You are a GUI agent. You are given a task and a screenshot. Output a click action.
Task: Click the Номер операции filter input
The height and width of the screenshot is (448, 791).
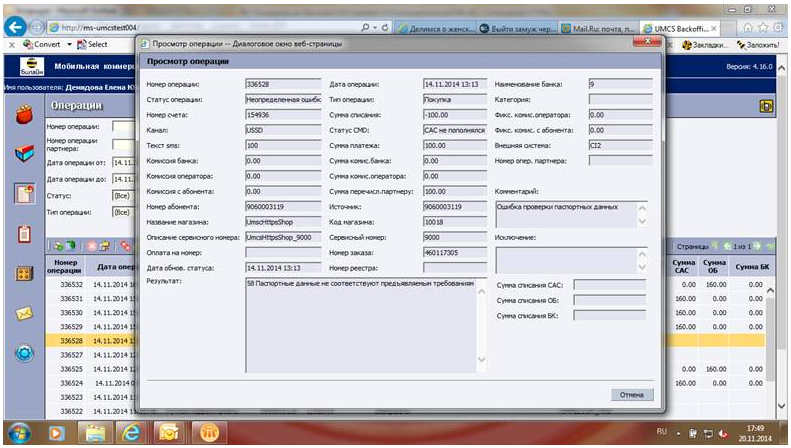click(124, 127)
